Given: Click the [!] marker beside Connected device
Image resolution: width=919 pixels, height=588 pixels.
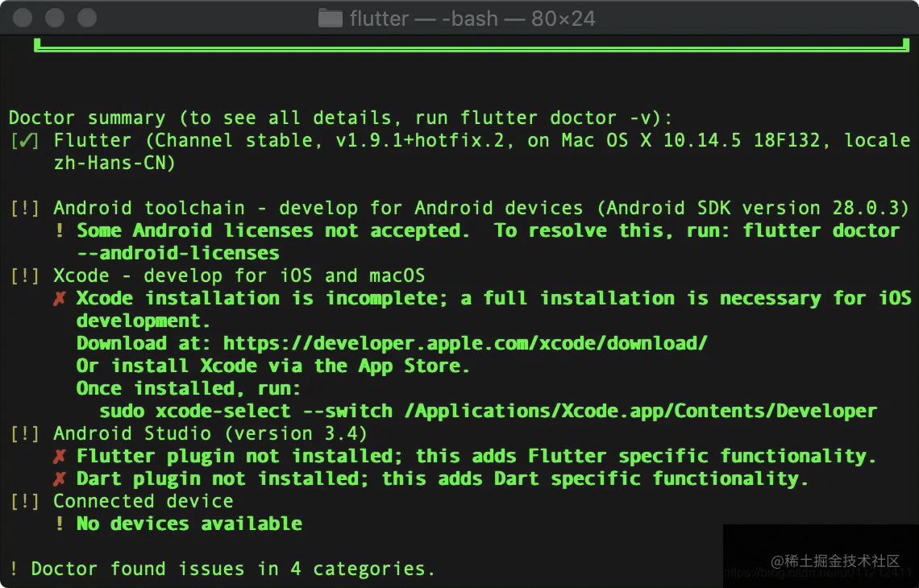Looking at the screenshot, I should pos(25,501).
